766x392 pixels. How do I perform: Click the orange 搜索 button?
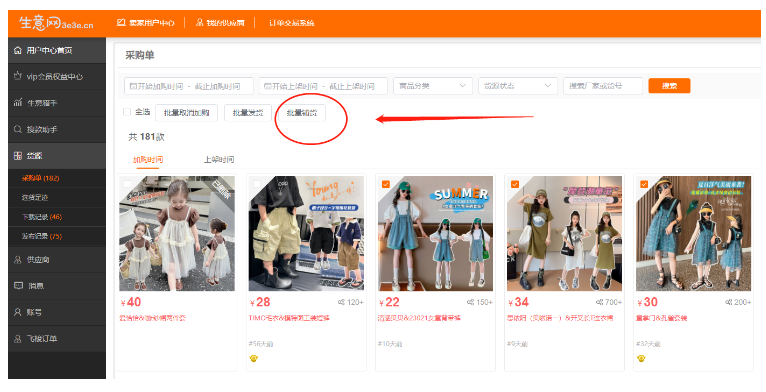coord(669,86)
